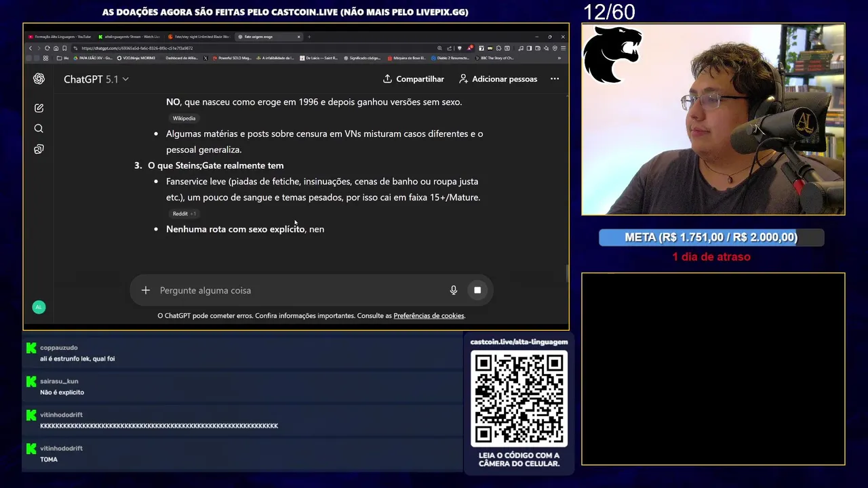Open the IAs bookmark folder
Screen dimensions: 868x488
(62, 58)
